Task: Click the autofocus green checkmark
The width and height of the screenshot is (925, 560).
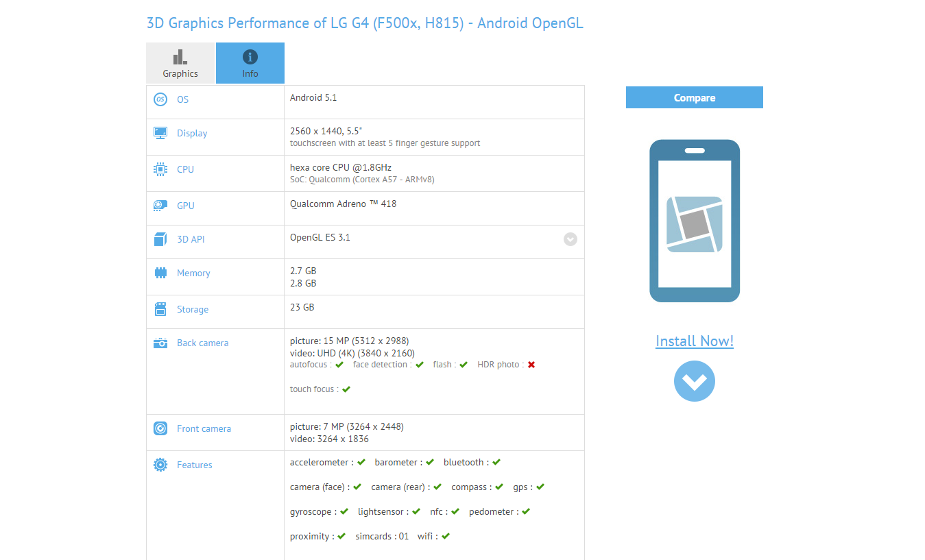Action: coord(339,365)
